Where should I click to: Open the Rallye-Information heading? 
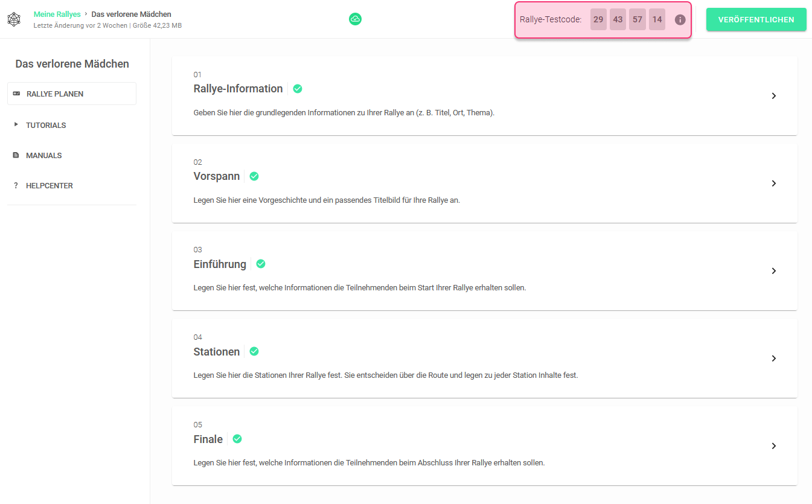[238, 89]
